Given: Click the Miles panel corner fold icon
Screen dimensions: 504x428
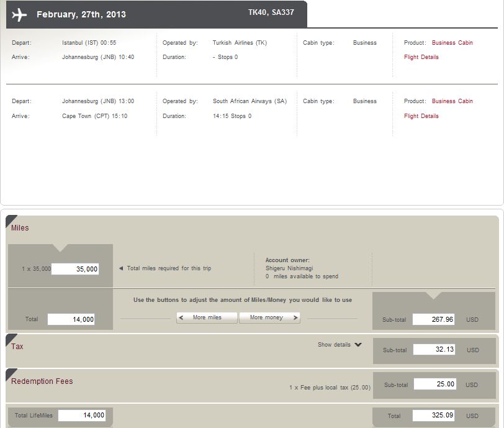Looking at the screenshot, I should click(10, 219).
